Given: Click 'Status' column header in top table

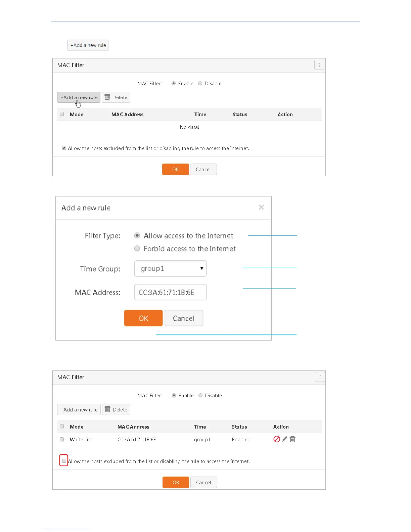Looking at the screenshot, I should (240, 114).
